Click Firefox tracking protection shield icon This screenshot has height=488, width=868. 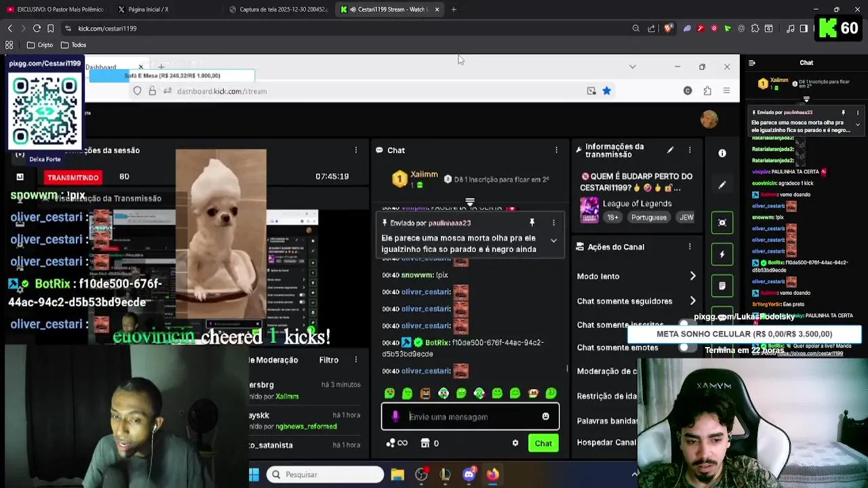tap(137, 91)
